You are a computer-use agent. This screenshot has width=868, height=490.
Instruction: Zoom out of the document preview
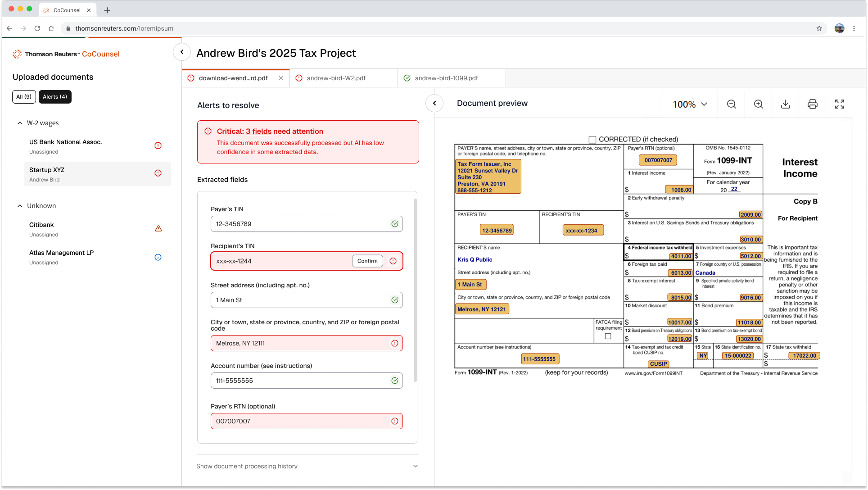(731, 104)
